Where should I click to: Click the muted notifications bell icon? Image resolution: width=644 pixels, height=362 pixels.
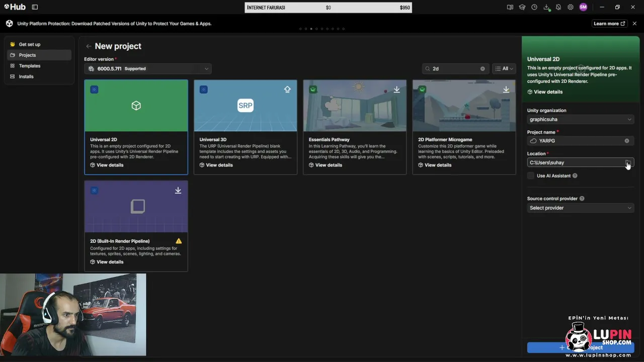coord(558,7)
